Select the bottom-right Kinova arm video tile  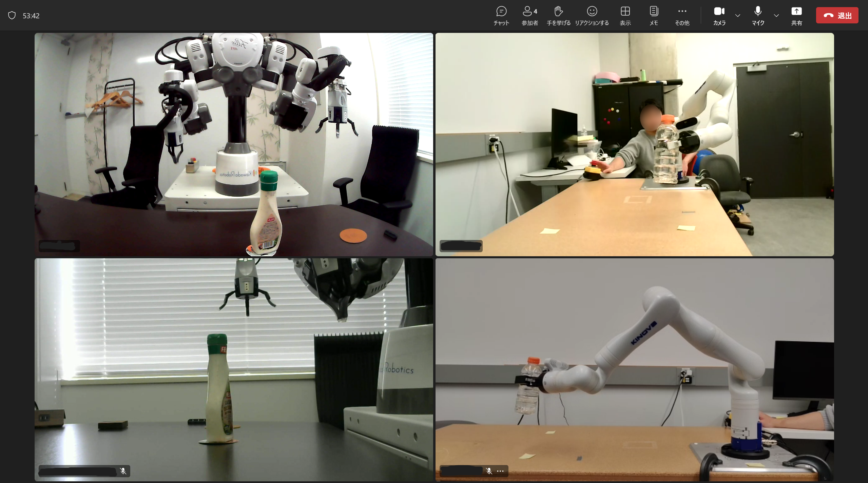tap(634, 369)
